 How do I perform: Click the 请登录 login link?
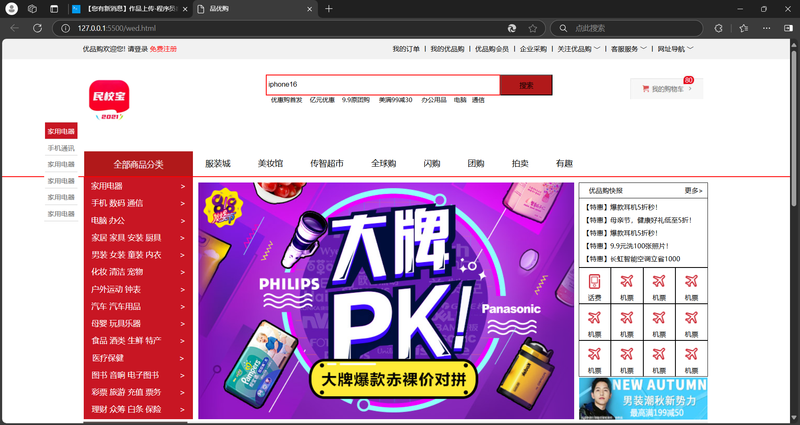point(138,49)
